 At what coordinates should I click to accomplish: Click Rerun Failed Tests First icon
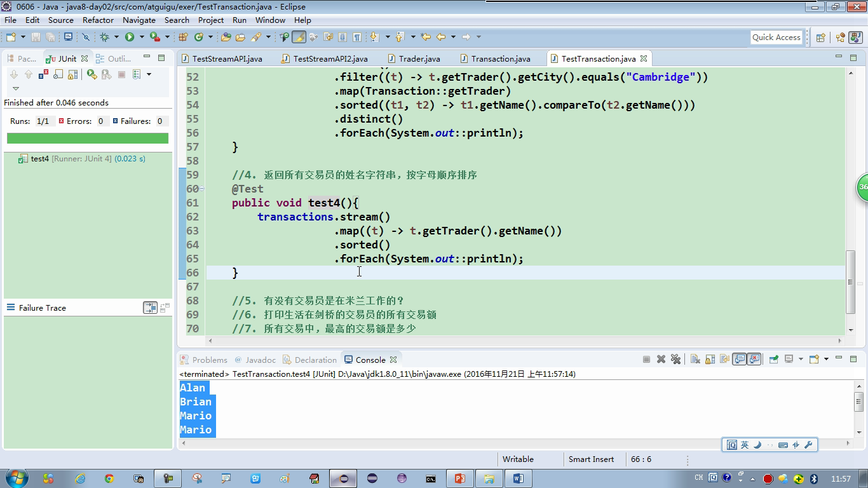[106, 74]
